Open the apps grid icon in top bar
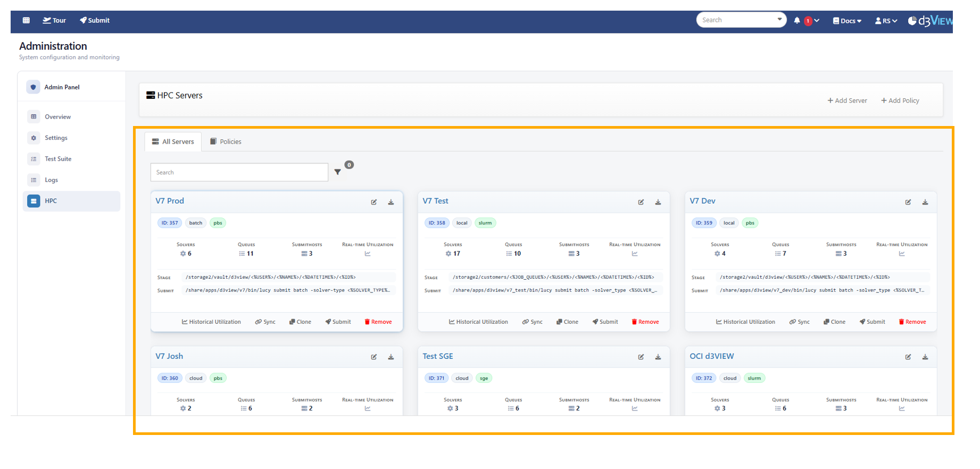This screenshot has width=980, height=469. (26, 20)
